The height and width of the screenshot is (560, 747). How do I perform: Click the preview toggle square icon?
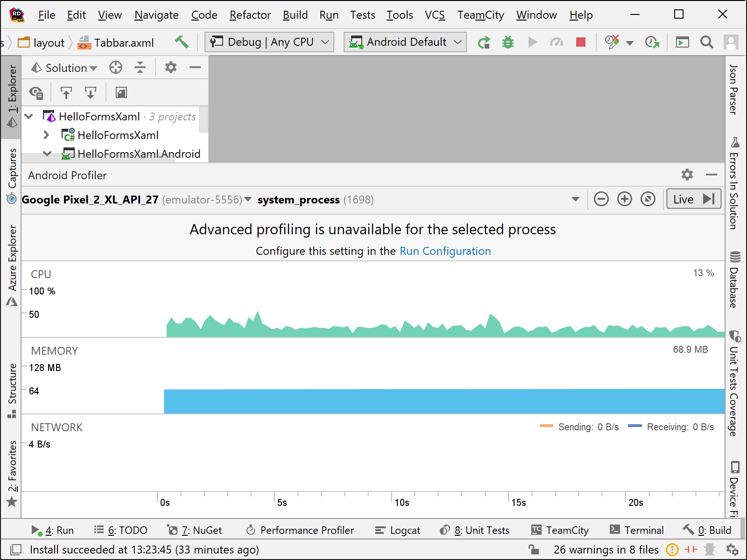[x=121, y=93]
